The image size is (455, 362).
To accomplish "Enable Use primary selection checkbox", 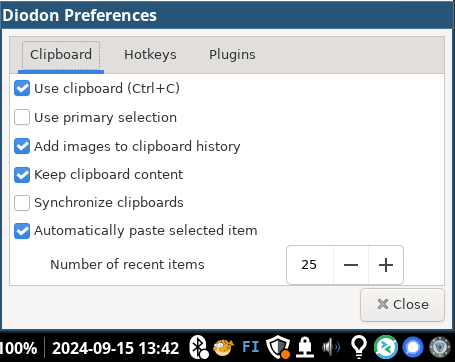I will pyautogui.click(x=22, y=117).
